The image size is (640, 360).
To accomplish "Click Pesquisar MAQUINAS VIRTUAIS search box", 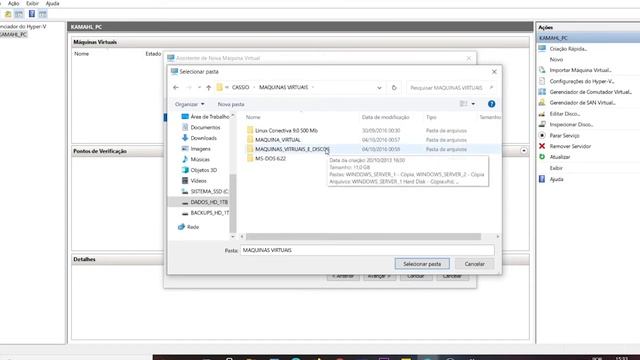I will click(x=451, y=88).
